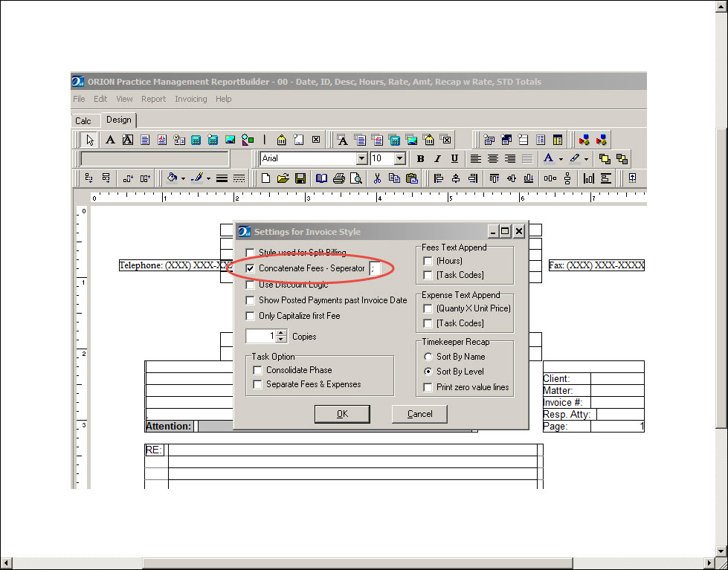Select Sort By Name radio button

click(428, 357)
